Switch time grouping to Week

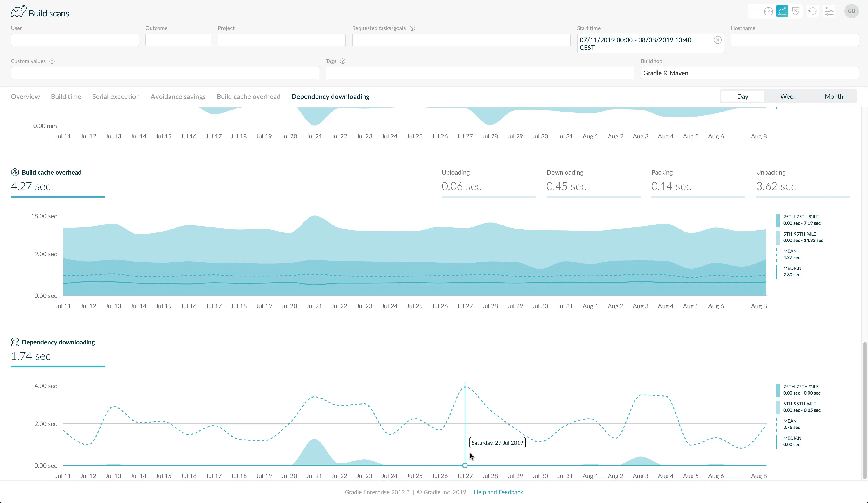(x=788, y=96)
